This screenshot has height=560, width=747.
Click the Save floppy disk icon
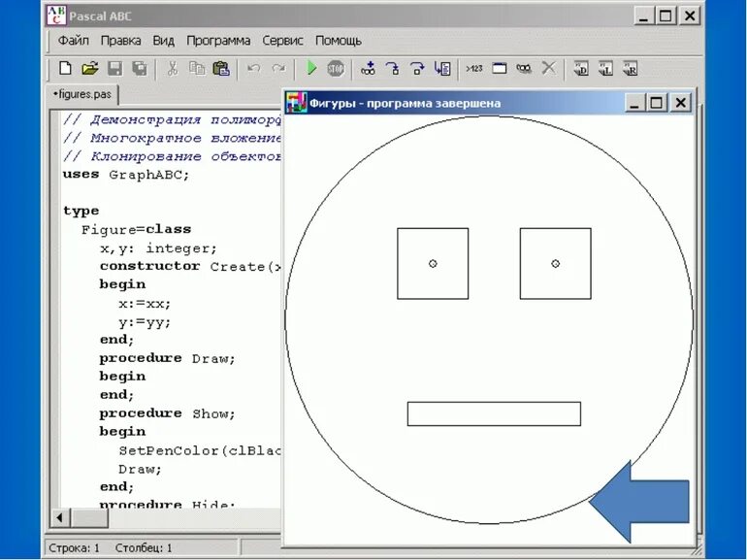coord(114,69)
